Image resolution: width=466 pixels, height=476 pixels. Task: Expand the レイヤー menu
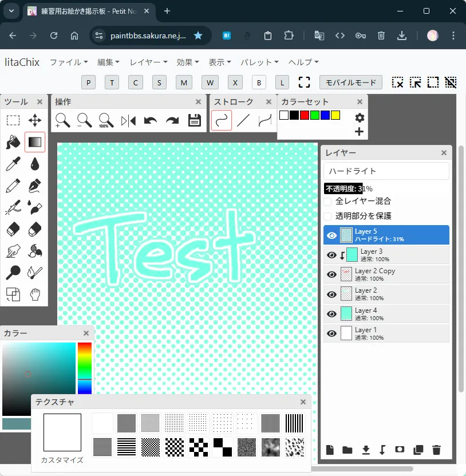(148, 62)
